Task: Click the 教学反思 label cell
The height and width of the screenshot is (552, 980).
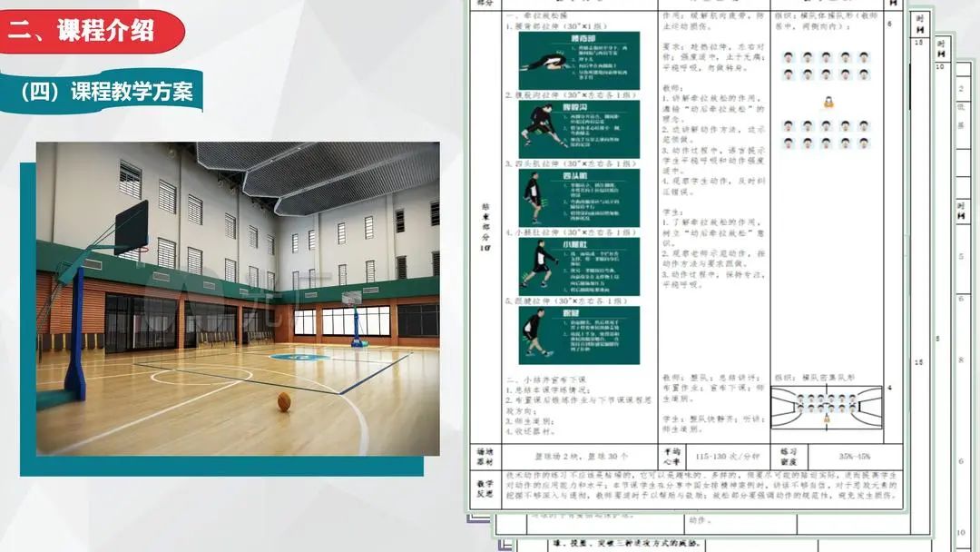Action: pyautogui.click(x=485, y=489)
